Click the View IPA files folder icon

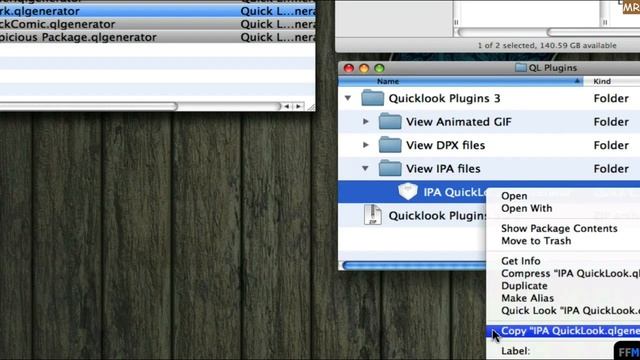390,169
